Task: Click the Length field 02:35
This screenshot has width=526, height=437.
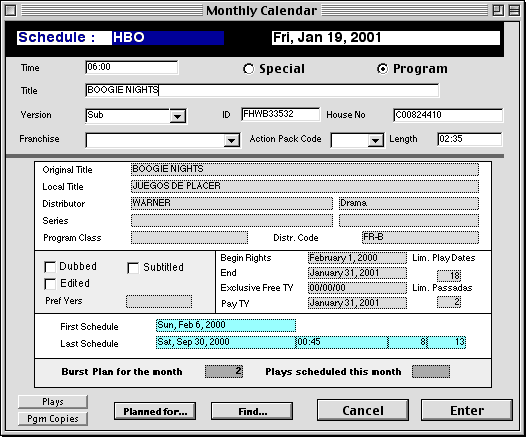Action: 470,139
